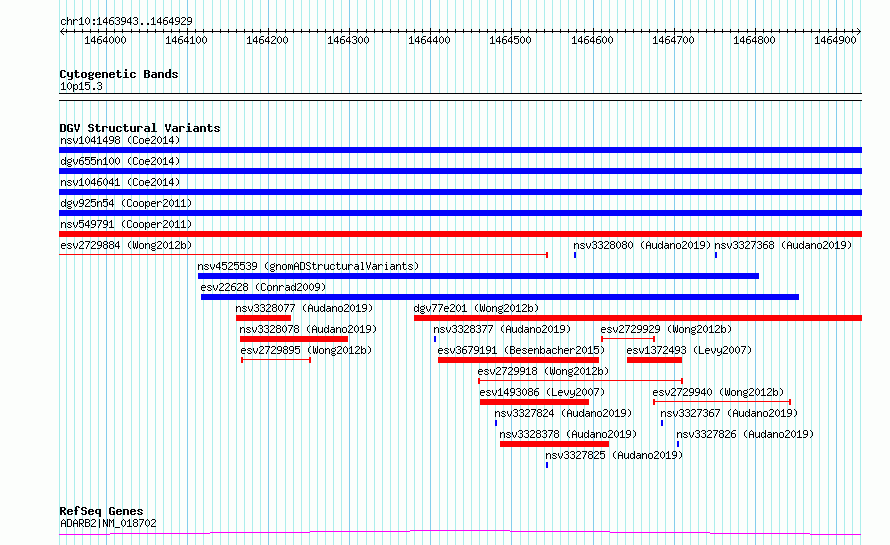Screen dimensions: 890x545
Task: Select nsv3327368 (Audano2019) label
Action: pyautogui.click(x=783, y=245)
